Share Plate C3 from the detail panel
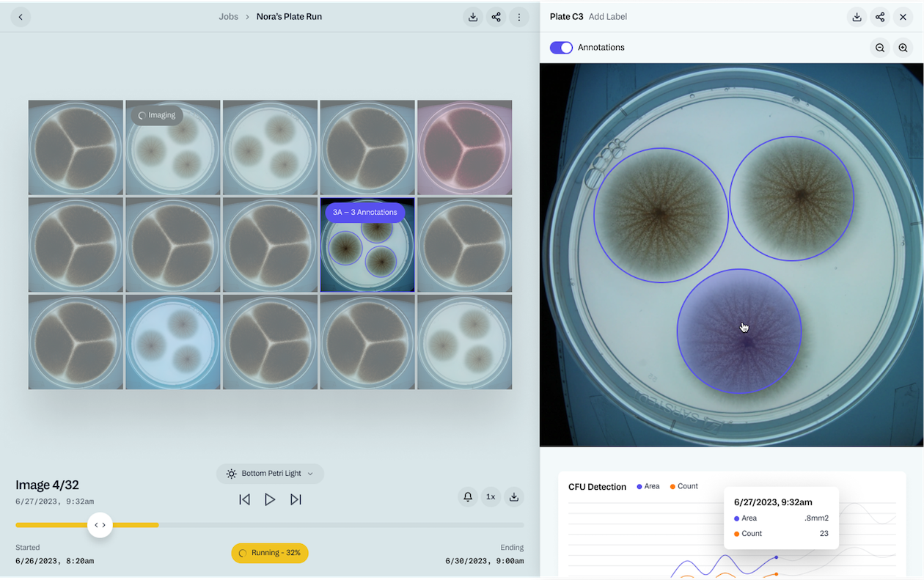 click(x=880, y=17)
